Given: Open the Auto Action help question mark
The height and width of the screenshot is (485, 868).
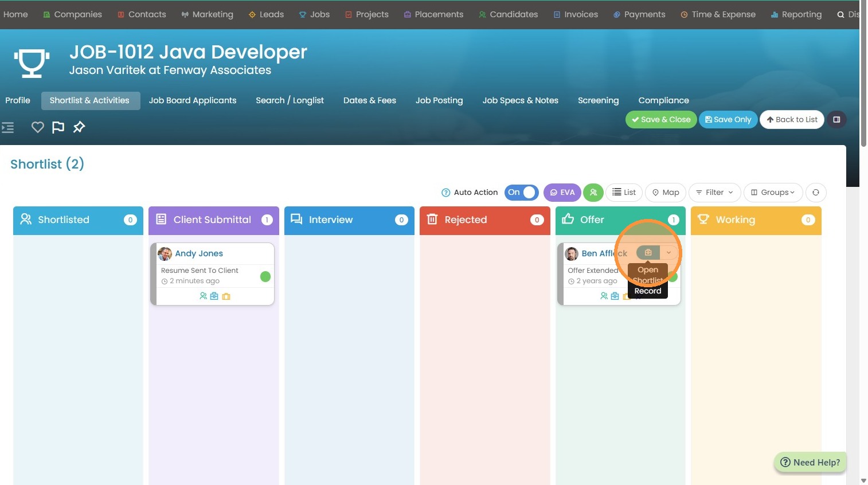Looking at the screenshot, I should click(x=445, y=193).
